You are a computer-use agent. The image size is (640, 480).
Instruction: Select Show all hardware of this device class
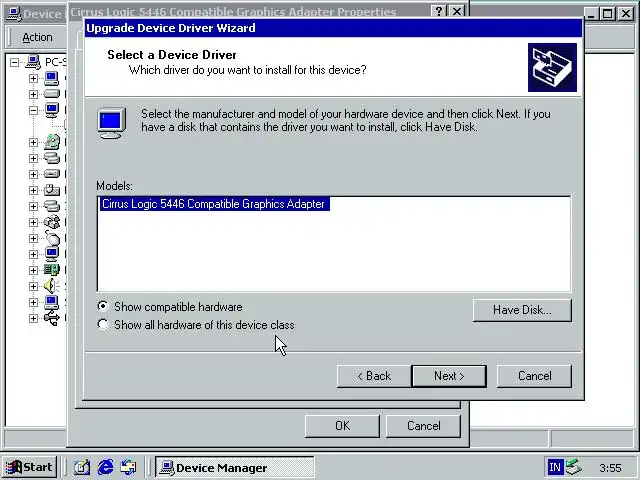(103, 324)
